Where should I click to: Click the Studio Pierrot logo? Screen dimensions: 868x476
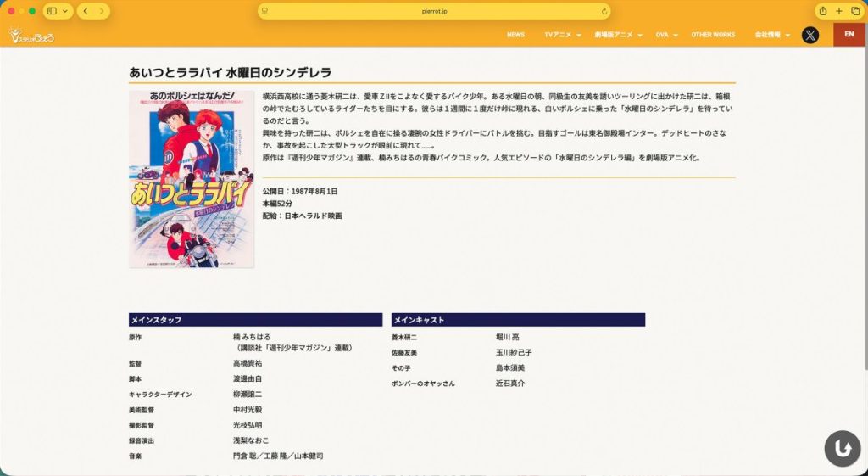pos(31,35)
